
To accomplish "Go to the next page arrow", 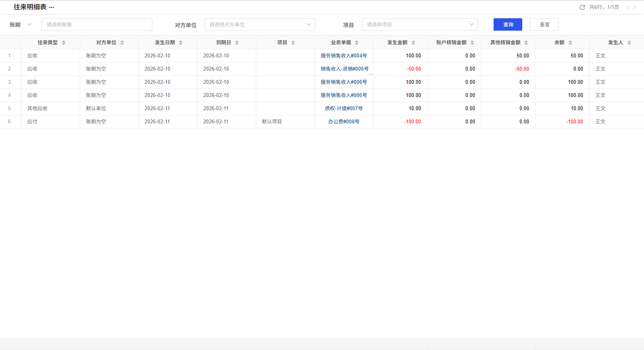I will coord(635,7).
